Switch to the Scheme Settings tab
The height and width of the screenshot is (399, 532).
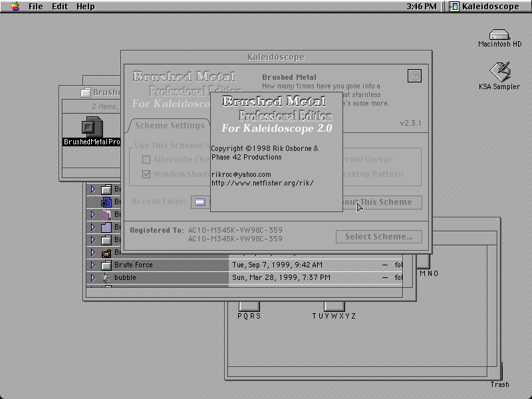170,126
